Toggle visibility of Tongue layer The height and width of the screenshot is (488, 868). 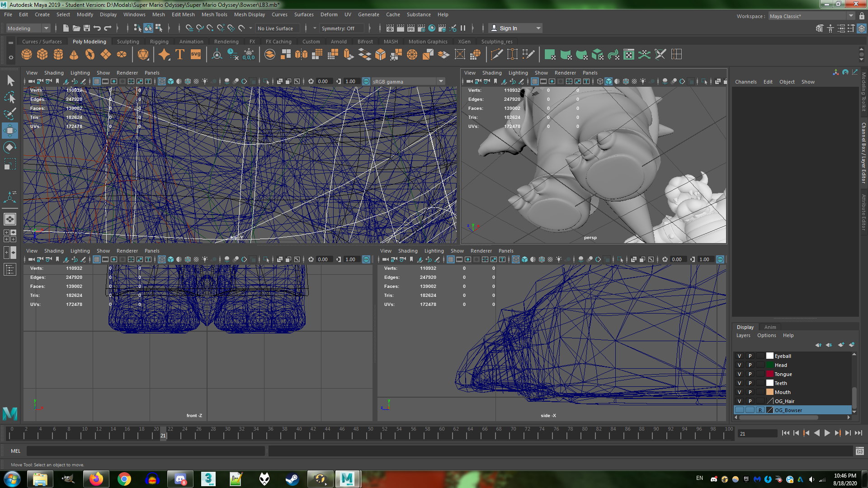[x=740, y=374]
